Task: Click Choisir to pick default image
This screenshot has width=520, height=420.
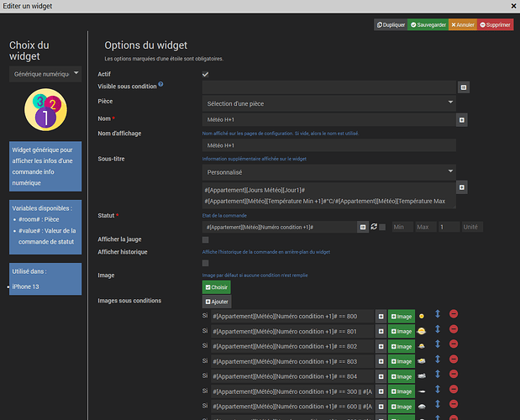Action: pyautogui.click(x=217, y=286)
